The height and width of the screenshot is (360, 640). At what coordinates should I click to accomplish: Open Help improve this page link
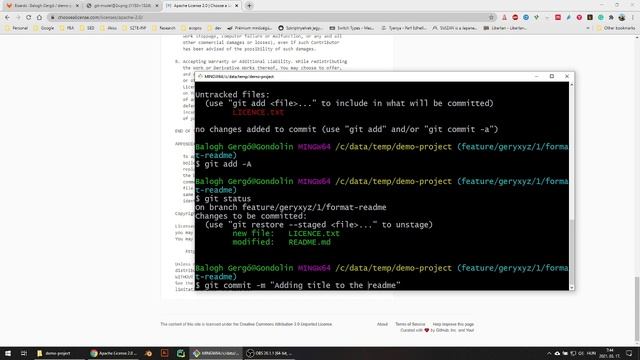click(x=453, y=324)
